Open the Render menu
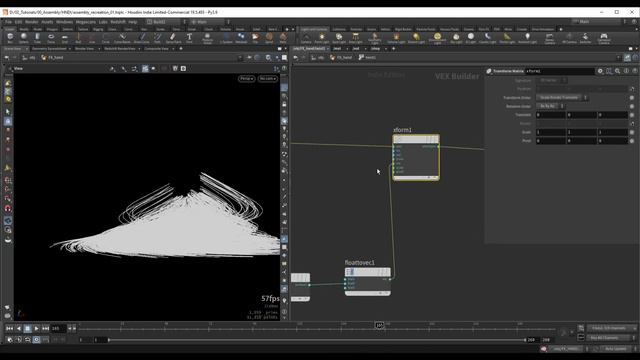Screen dimensions: 640x360 [31, 22]
